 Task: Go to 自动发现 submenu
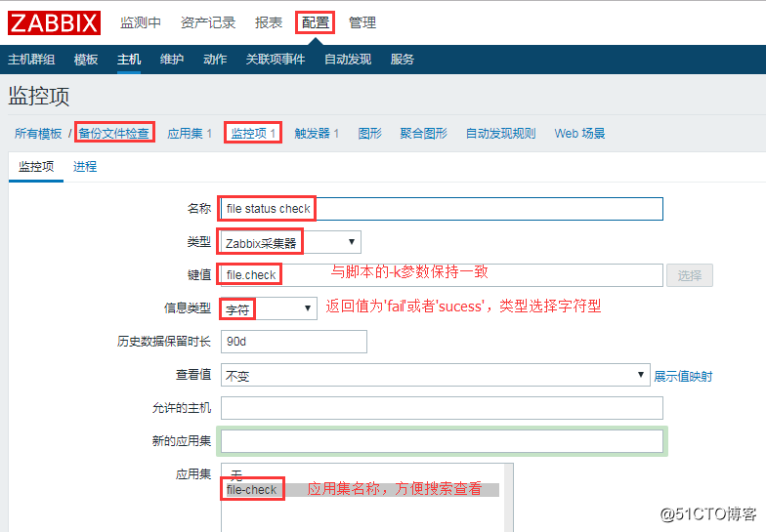pos(348,60)
